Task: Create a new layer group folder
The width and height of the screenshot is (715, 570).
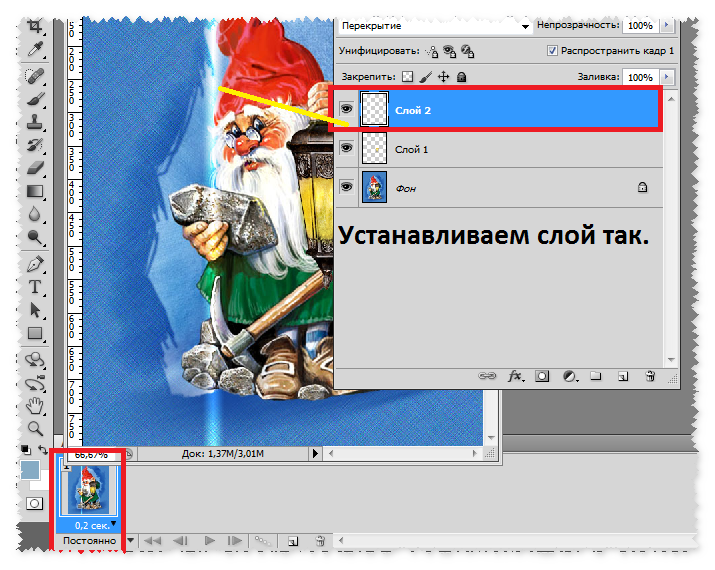Action: pos(596,376)
